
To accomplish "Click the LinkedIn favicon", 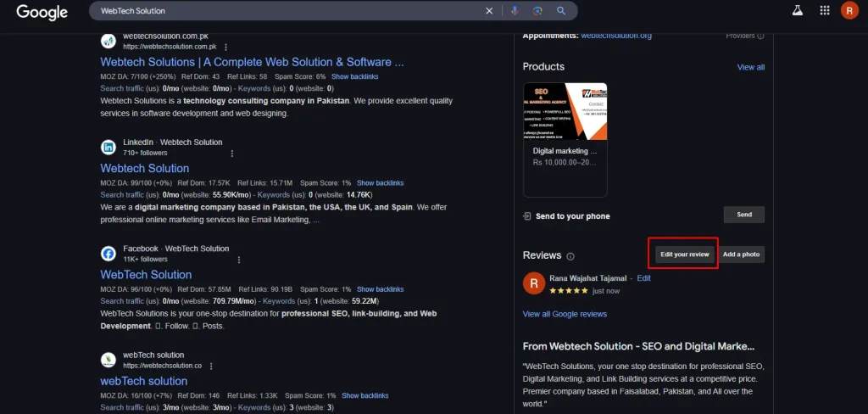I will (x=108, y=148).
